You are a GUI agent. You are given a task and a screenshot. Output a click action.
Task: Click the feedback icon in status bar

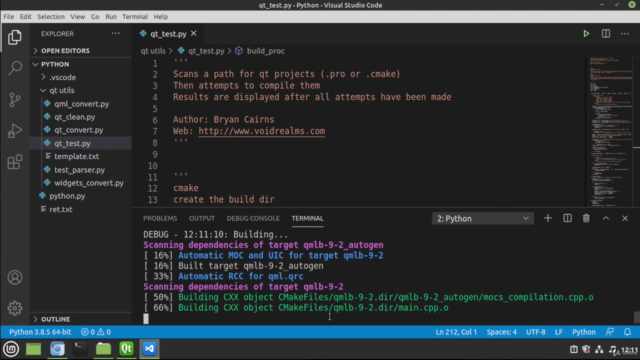pos(610,332)
